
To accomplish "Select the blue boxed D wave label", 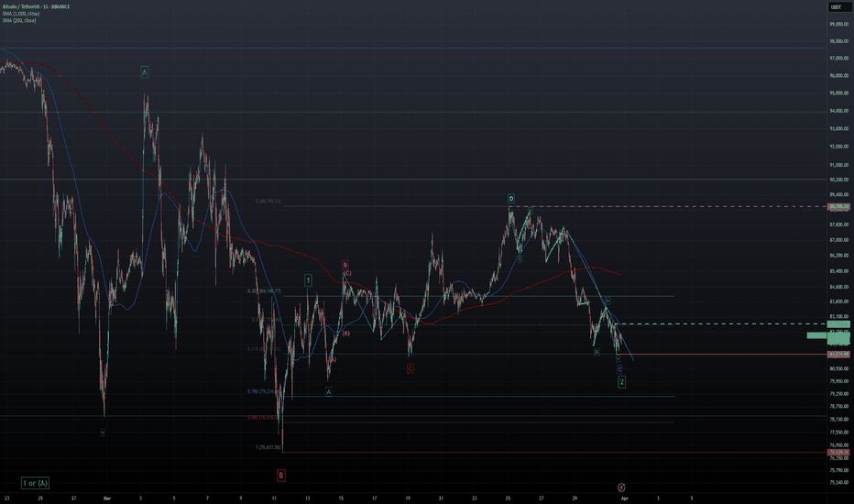I will coord(511,198).
